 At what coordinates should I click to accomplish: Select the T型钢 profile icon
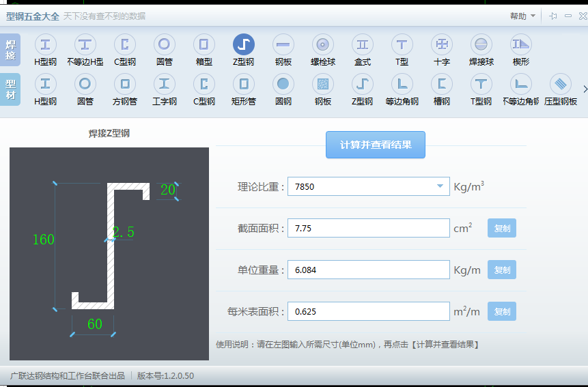tap(481, 84)
